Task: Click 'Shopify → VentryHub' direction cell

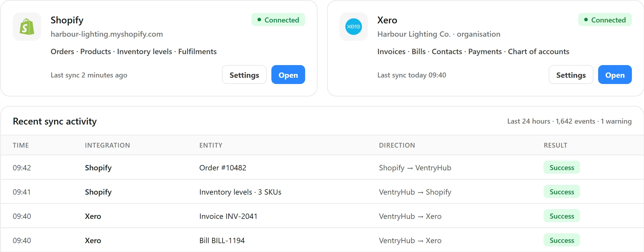Action: (x=415, y=168)
